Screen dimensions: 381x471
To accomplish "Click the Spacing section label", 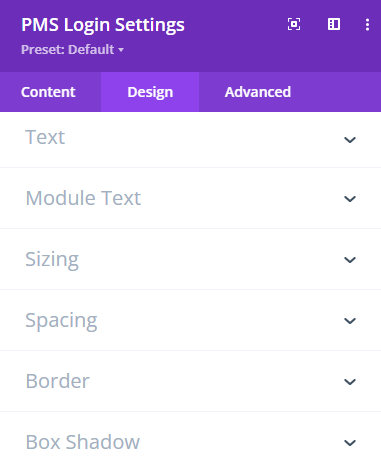I will pyautogui.click(x=61, y=321).
